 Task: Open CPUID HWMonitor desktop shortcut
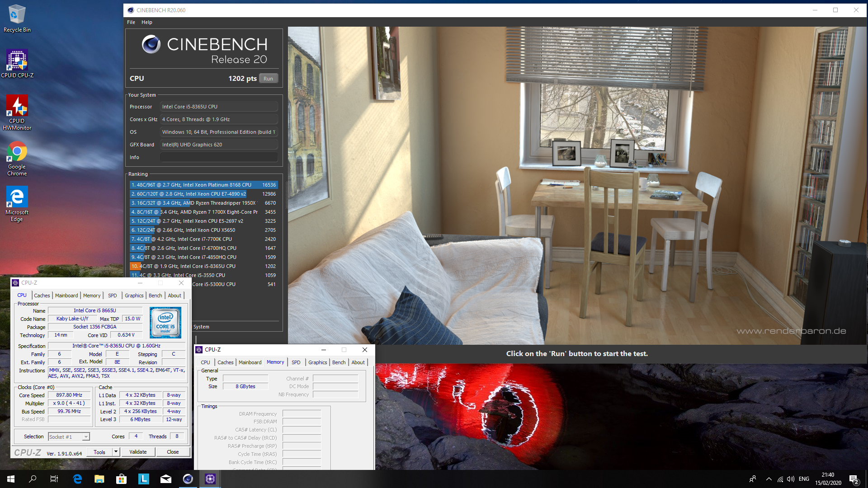(17, 113)
